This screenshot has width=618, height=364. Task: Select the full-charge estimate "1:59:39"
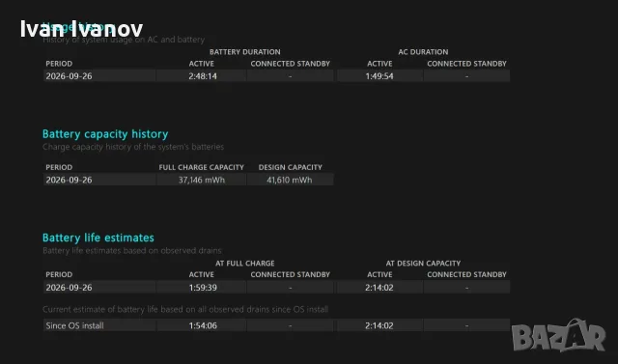[x=203, y=288]
